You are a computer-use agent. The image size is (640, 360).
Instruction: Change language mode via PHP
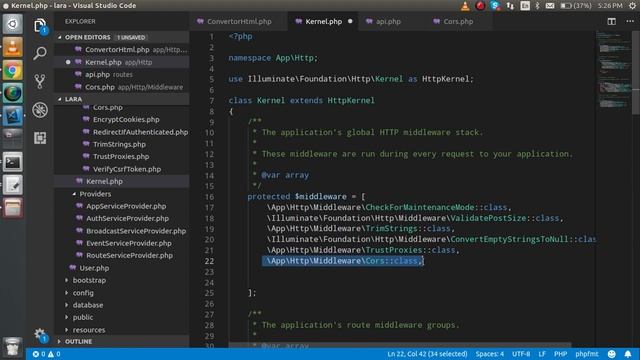(560, 354)
